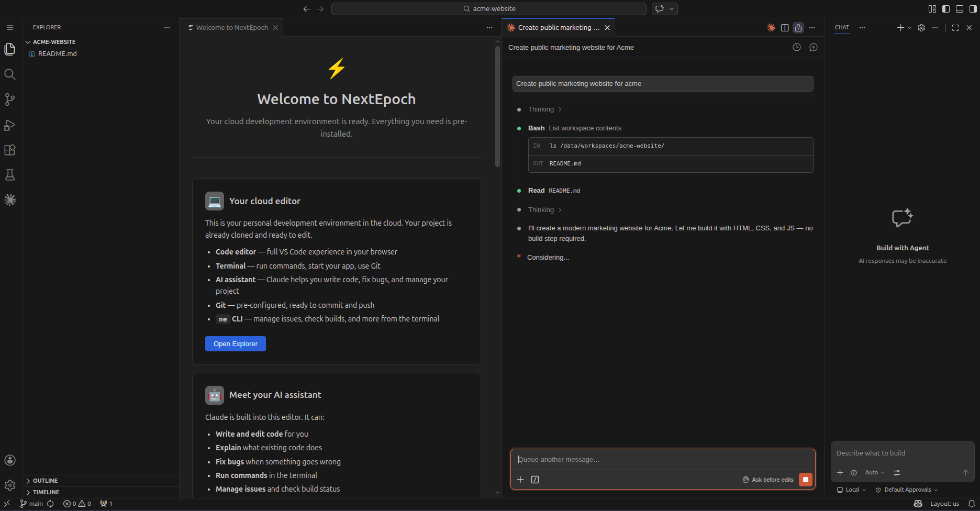Start a new conversation with the plus bubble icon
The image size is (980, 511).
coord(814,47)
